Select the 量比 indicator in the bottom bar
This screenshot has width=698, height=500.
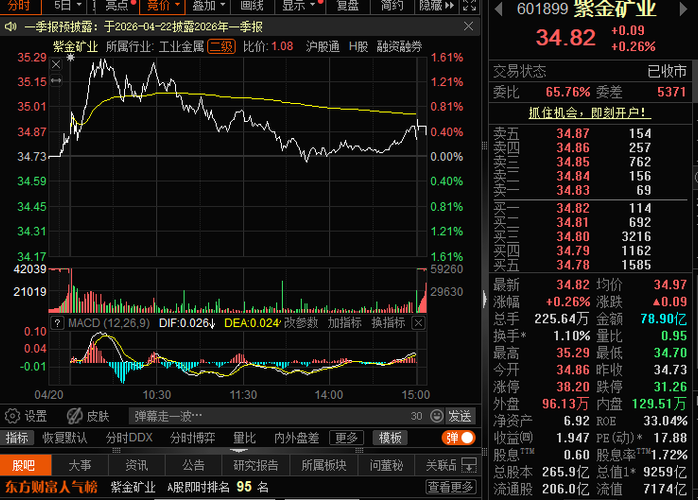[244, 438]
